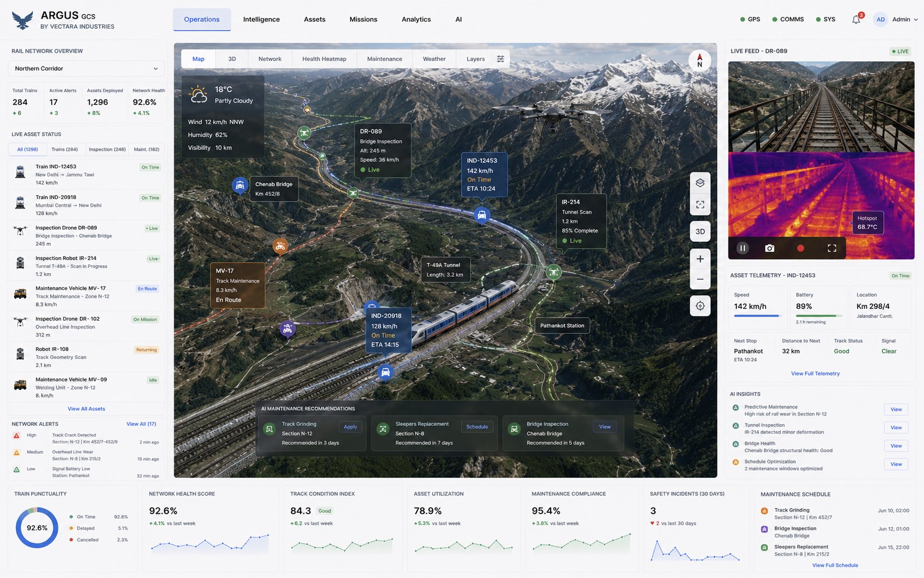Click the map fullscreen frame icon
The image size is (924, 578).
pos(700,205)
